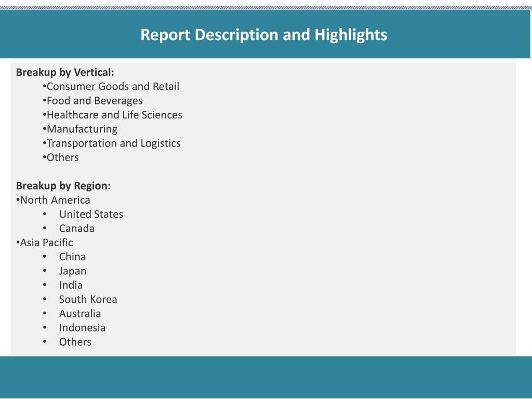Viewport: 532px width, 399px height.
Task: Click the 'Breakup by Region:' heading
Action: pyautogui.click(x=63, y=186)
